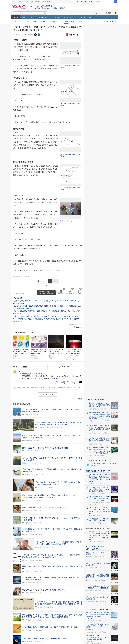Click the top web search input field
This screenshot has width=129, height=644.
coord(103,2)
